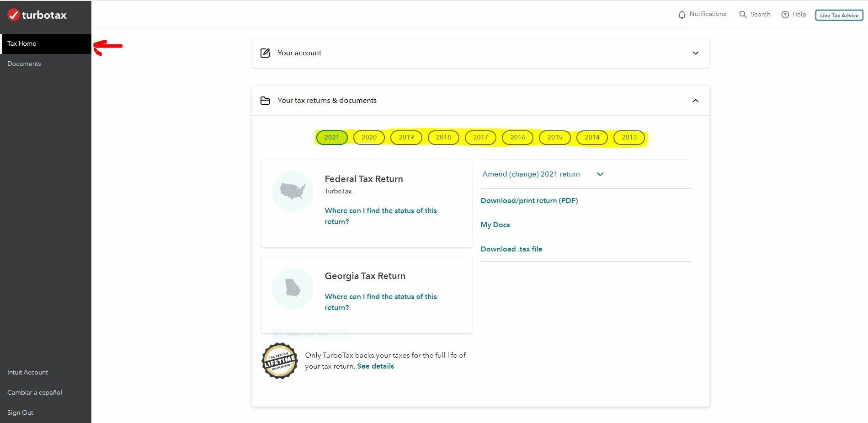Expand the Your account section
868x423 pixels.
(x=696, y=53)
